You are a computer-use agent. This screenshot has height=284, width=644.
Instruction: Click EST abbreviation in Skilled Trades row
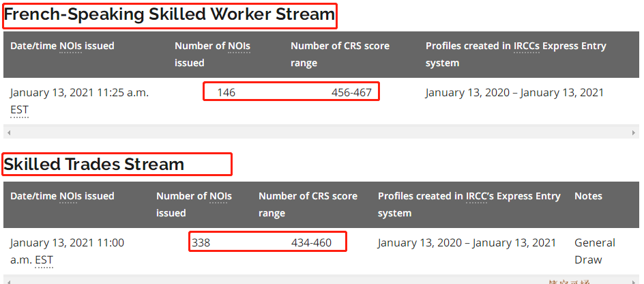[44, 259]
